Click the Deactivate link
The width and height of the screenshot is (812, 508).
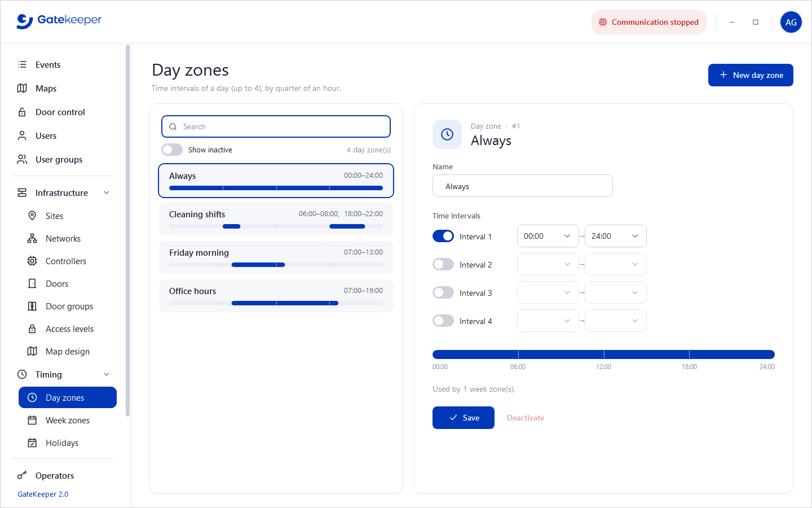coord(526,418)
